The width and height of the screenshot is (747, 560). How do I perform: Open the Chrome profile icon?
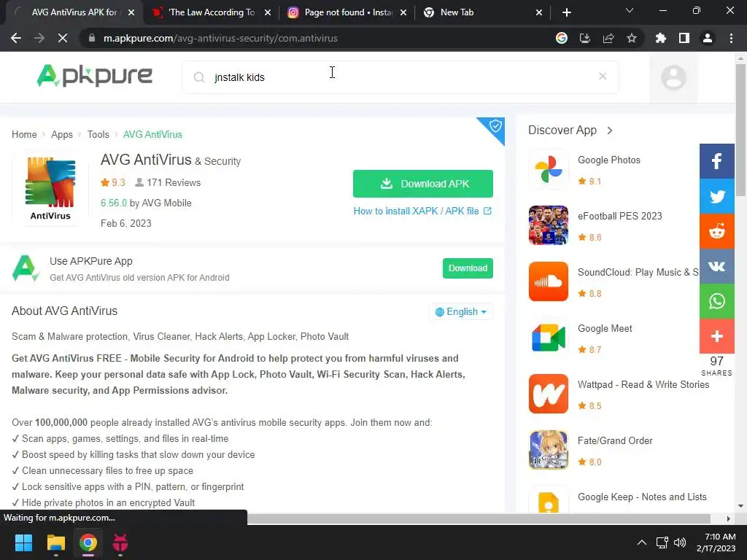(708, 38)
